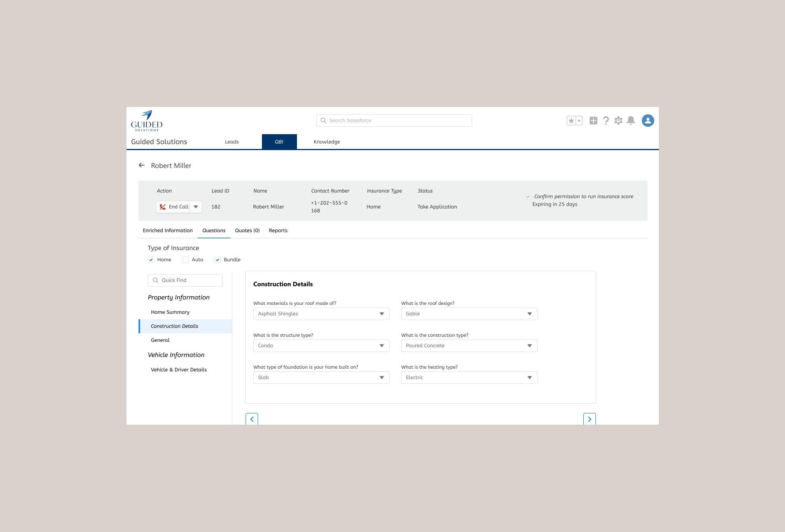Open the favorites star icon

(x=571, y=121)
